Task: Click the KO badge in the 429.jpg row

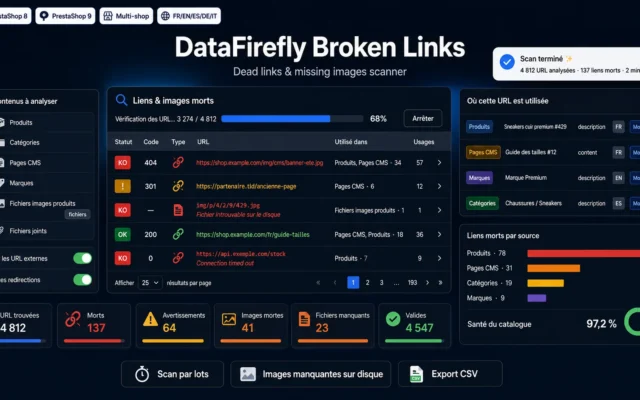Action: (x=122, y=210)
